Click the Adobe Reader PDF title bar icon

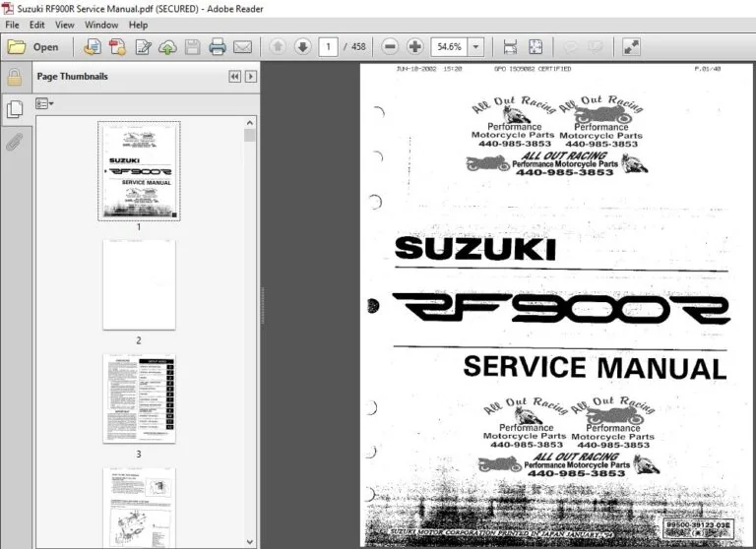pyautogui.click(x=7, y=8)
